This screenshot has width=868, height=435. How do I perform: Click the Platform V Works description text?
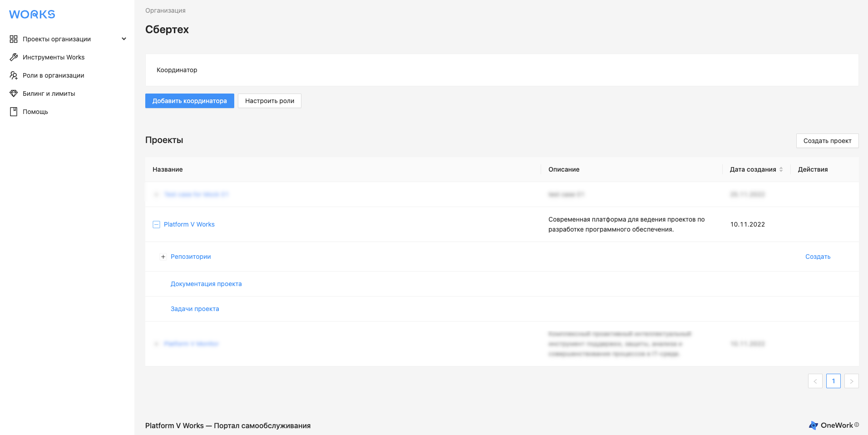click(x=626, y=224)
